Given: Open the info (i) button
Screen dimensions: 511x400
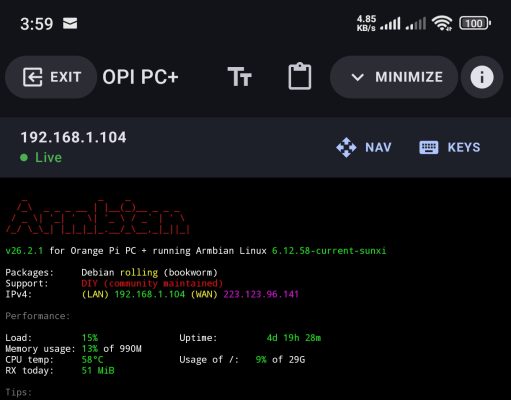Looking at the screenshot, I should [482, 77].
